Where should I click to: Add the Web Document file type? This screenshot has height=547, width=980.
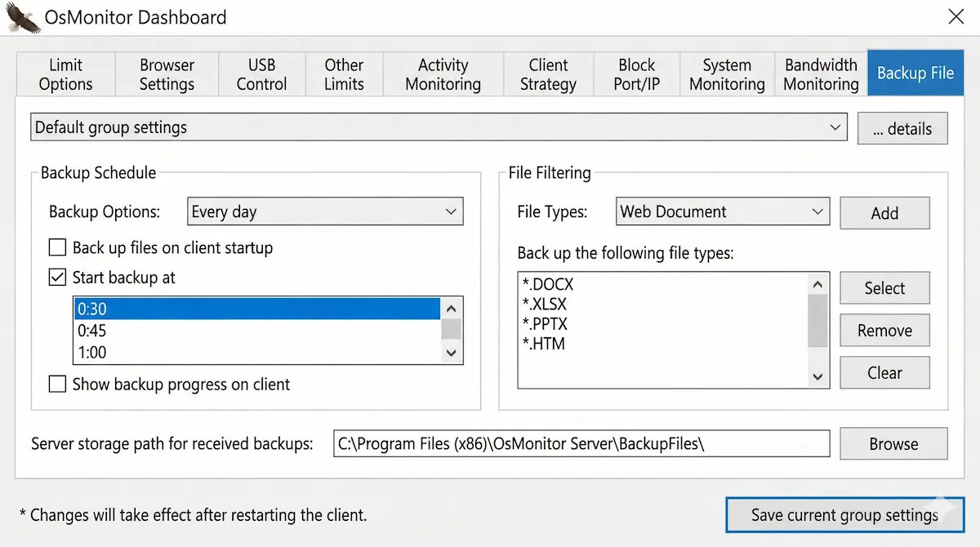[x=884, y=212]
